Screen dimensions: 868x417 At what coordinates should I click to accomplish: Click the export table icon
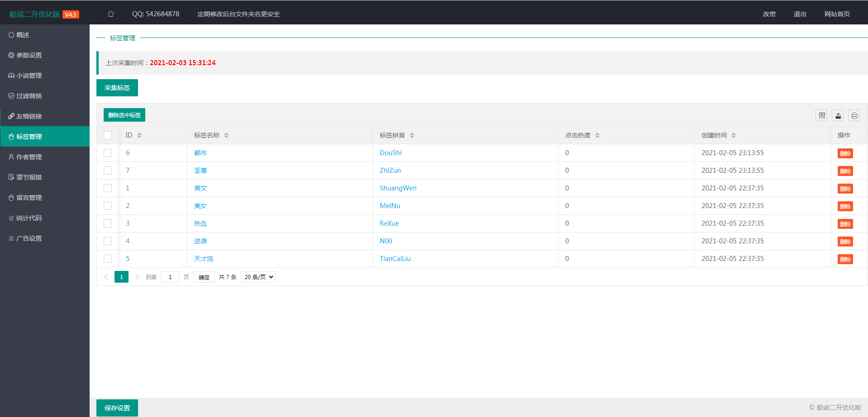(x=838, y=116)
